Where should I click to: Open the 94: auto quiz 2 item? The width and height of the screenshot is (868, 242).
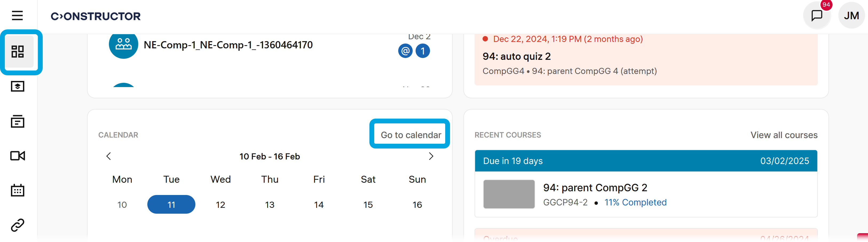point(516,56)
